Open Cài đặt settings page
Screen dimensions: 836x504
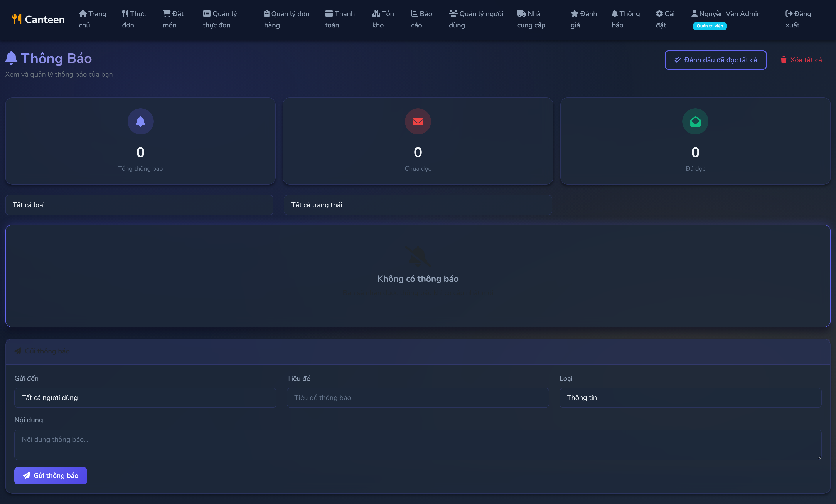pyautogui.click(x=665, y=19)
